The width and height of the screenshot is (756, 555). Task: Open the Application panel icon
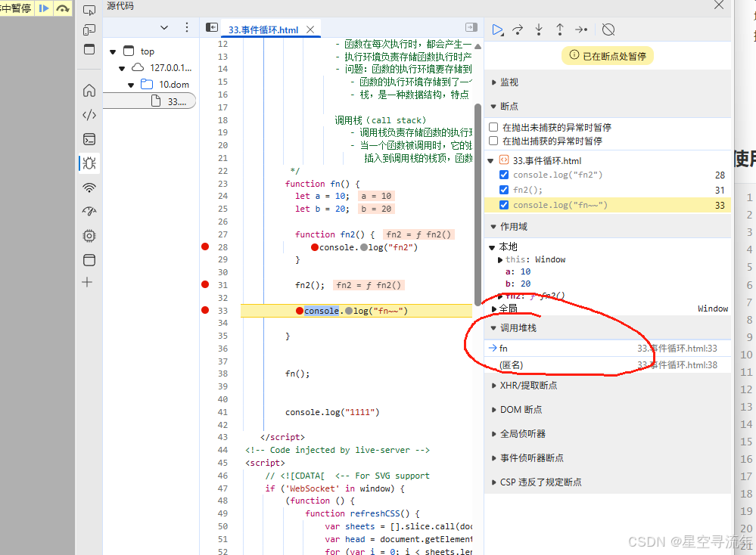point(89,260)
